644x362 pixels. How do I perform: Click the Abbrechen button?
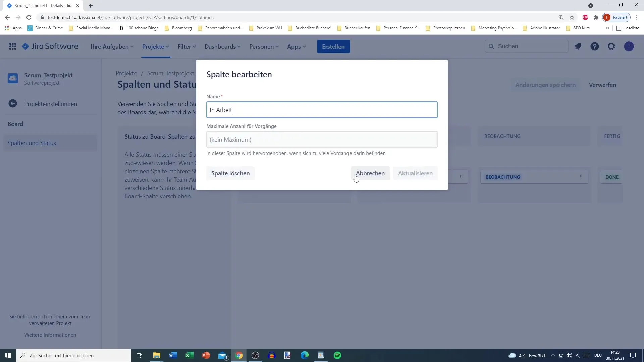370,173
